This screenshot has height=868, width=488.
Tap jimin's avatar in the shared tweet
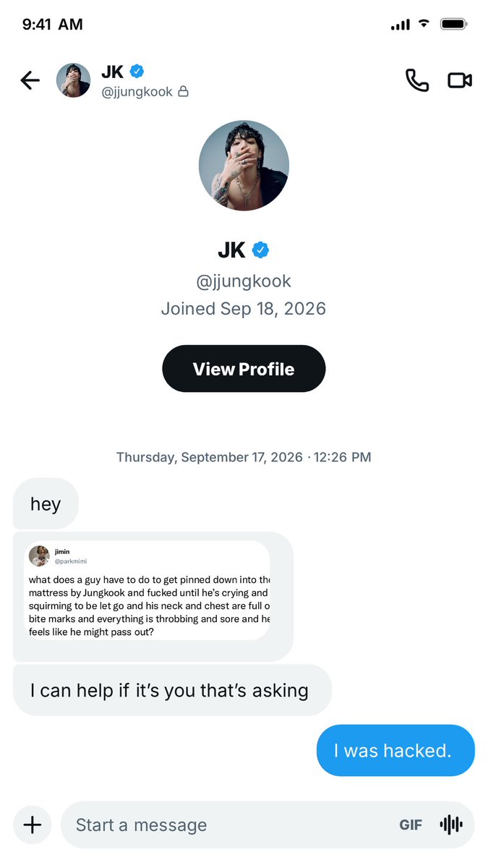click(39, 556)
